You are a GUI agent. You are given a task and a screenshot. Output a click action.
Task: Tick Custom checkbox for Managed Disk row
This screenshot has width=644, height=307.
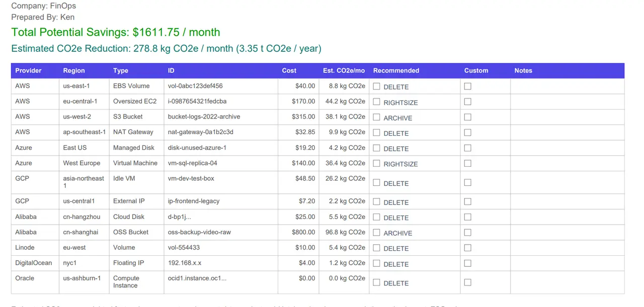467,148
